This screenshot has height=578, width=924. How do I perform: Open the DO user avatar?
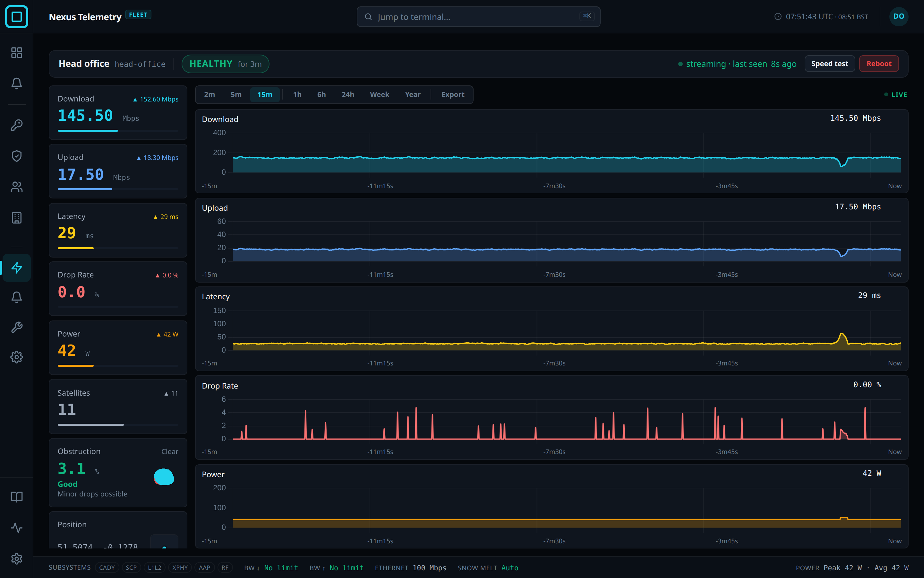coord(898,16)
